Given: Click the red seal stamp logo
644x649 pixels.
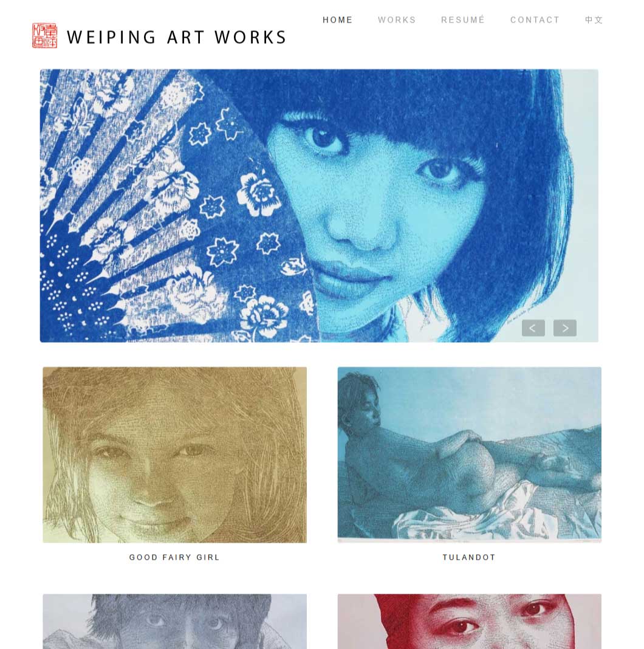Looking at the screenshot, I should (x=45, y=36).
